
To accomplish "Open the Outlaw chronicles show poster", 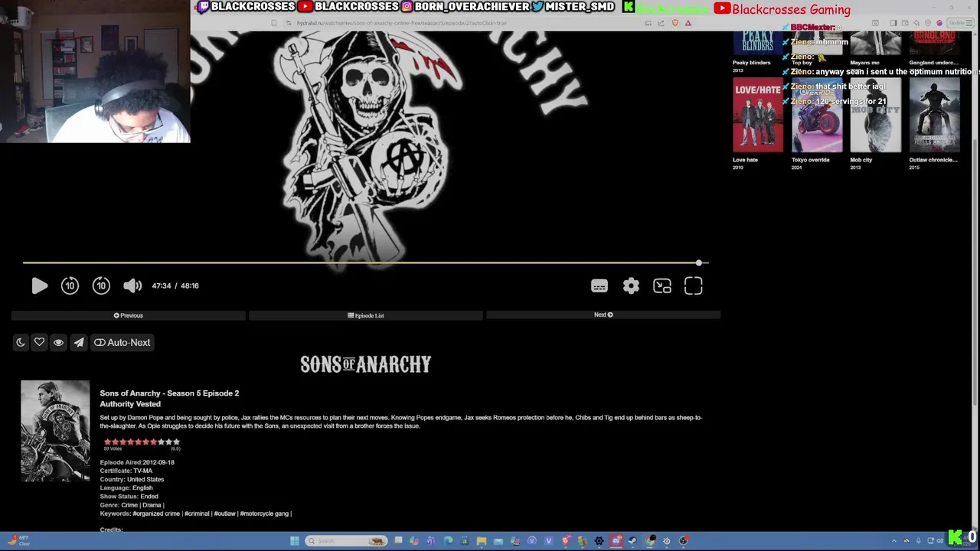I will coord(935,115).
